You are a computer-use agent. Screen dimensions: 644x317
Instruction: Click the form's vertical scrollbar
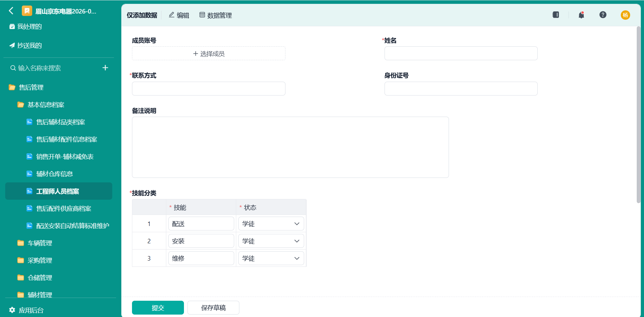(638, 115)
